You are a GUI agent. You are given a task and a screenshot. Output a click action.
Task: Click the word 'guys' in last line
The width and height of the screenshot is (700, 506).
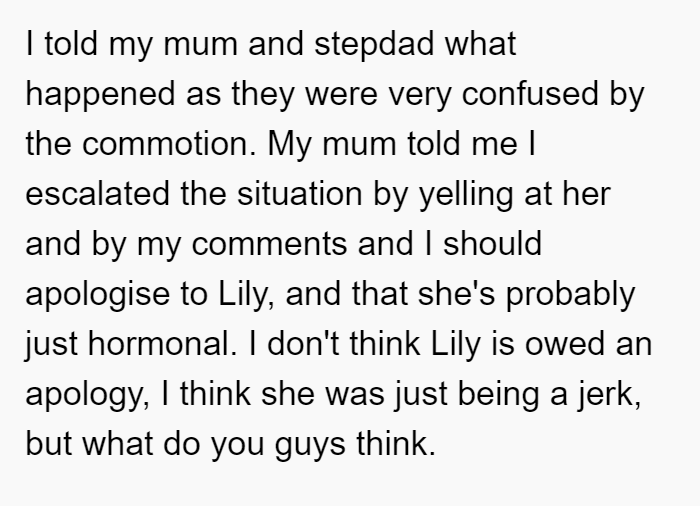[310, 446]
